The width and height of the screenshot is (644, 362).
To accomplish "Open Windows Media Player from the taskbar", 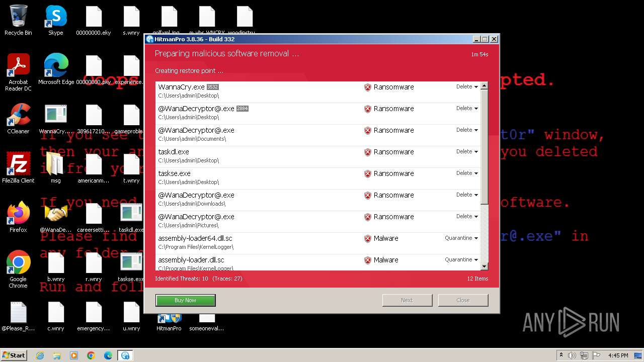I will (x=74, y=355).
